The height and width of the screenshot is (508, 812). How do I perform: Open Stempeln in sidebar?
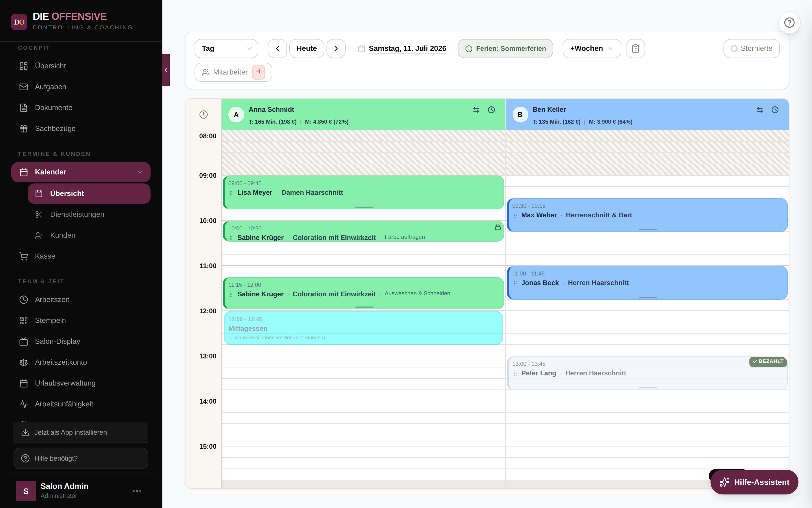pyautogui.click(x=81, y=320)
